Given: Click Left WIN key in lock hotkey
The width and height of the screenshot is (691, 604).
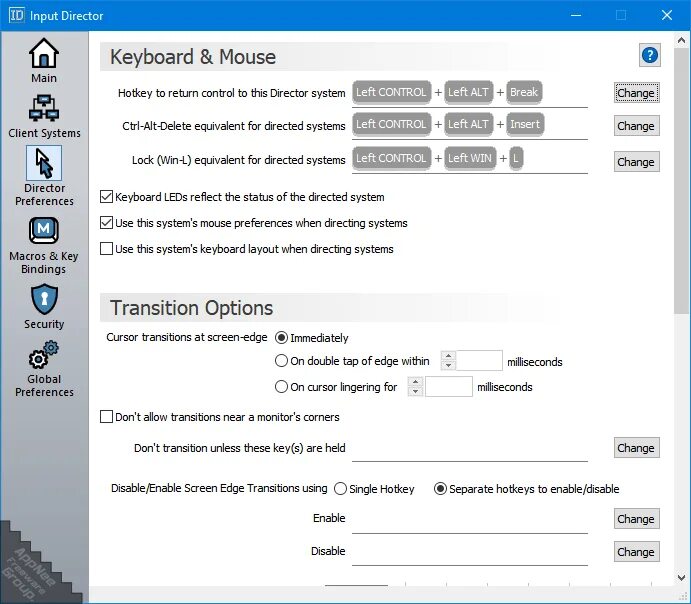Looking at the screenshot, I should (470, 158).
